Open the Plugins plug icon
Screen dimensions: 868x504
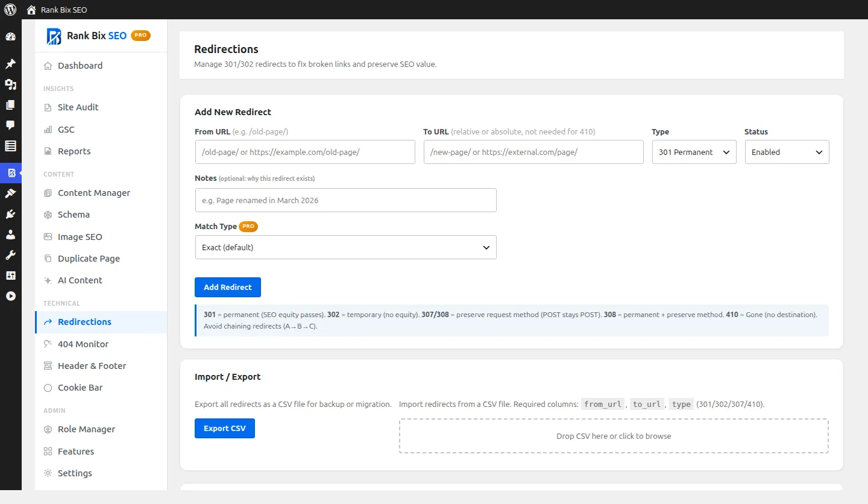tap(10, 214)
